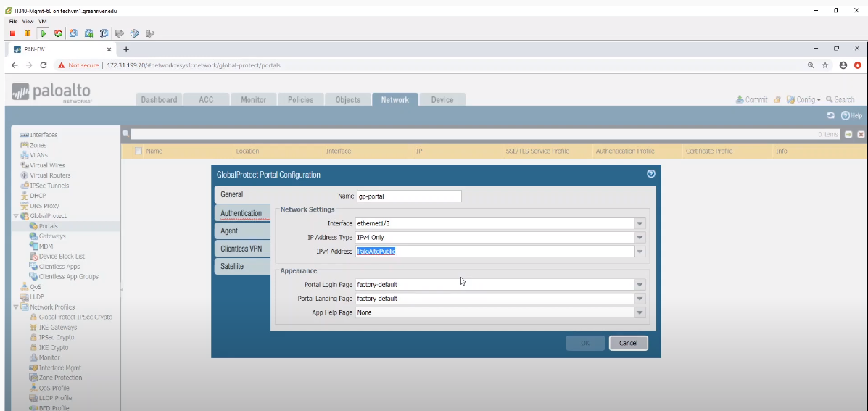Open the browser profile icon
The width and height of the screenshot is (868, 411).
tap(843, 65)
